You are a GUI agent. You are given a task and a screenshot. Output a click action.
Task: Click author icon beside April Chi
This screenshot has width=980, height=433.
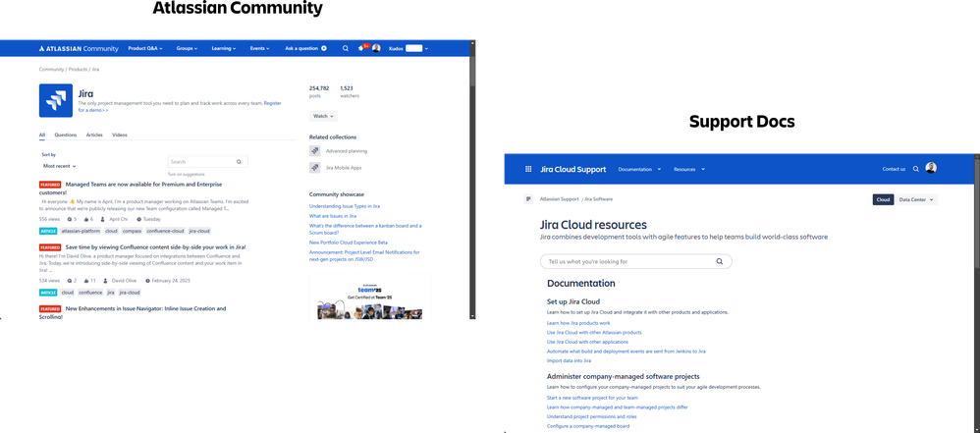104,219
